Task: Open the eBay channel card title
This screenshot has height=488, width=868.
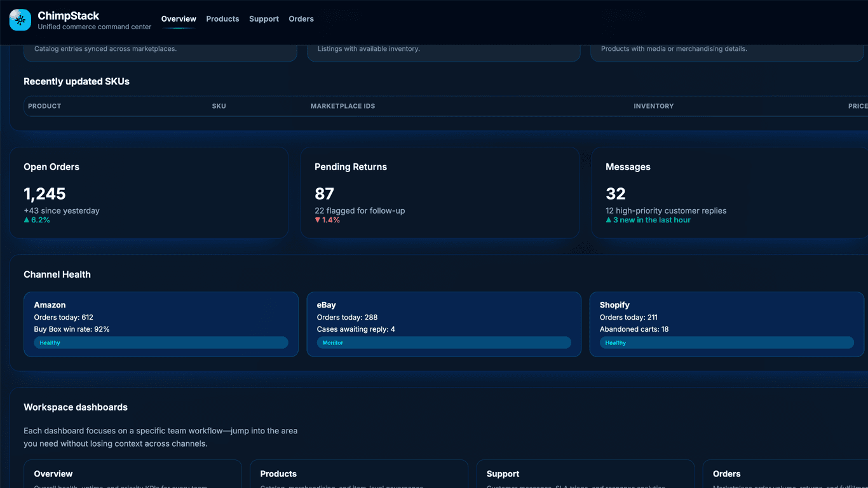Action: [x=327, y=305]
